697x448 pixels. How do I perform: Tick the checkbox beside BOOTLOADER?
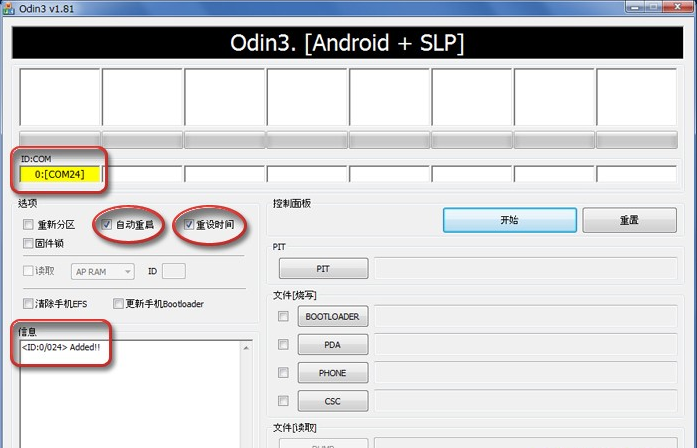click(283, 316)
